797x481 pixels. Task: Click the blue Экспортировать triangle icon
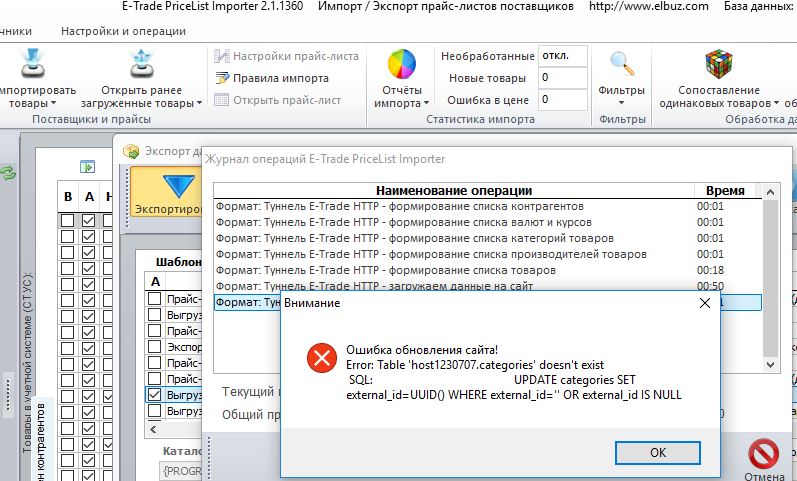(178, 187)
